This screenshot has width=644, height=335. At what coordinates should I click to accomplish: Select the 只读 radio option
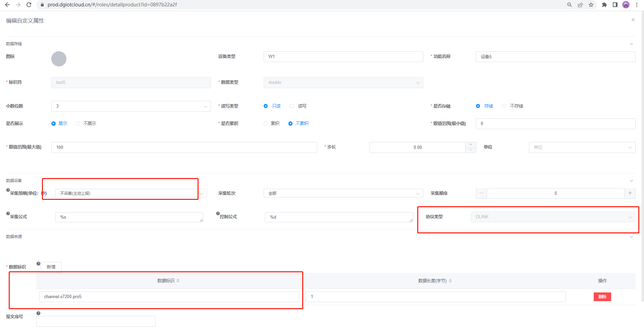click(x=265, y=106)
